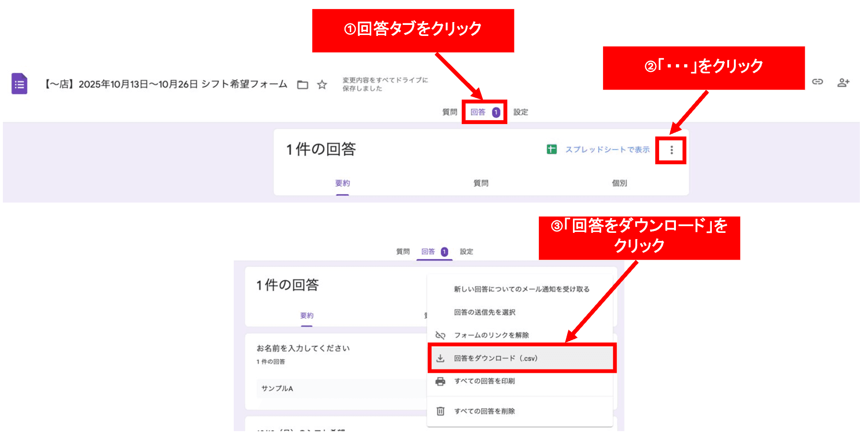Click the unlink icon next to フォームのリンクを解除
868x436 pixels.
click(440, 335)
